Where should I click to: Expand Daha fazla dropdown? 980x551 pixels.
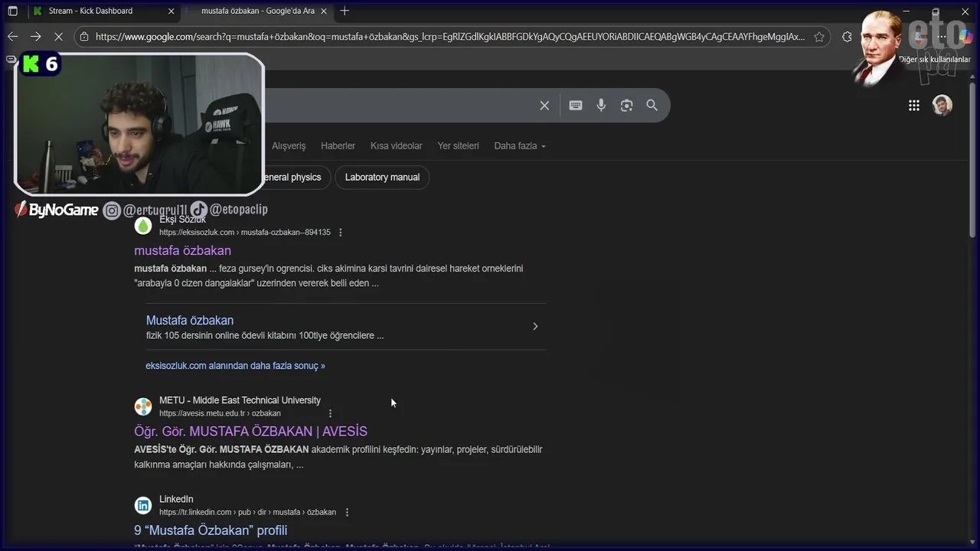(x=520, y=146)
